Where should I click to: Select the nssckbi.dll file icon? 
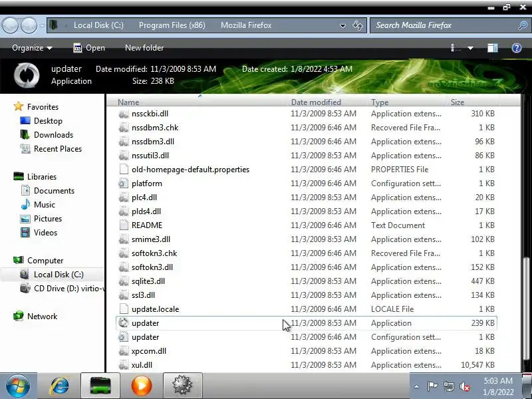tap(124, 114)
